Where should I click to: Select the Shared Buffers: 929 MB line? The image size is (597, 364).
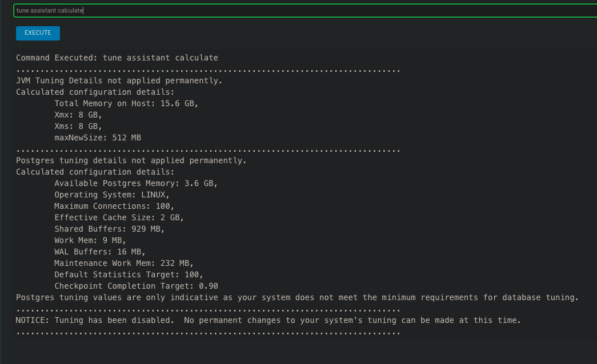click(109, 229)
